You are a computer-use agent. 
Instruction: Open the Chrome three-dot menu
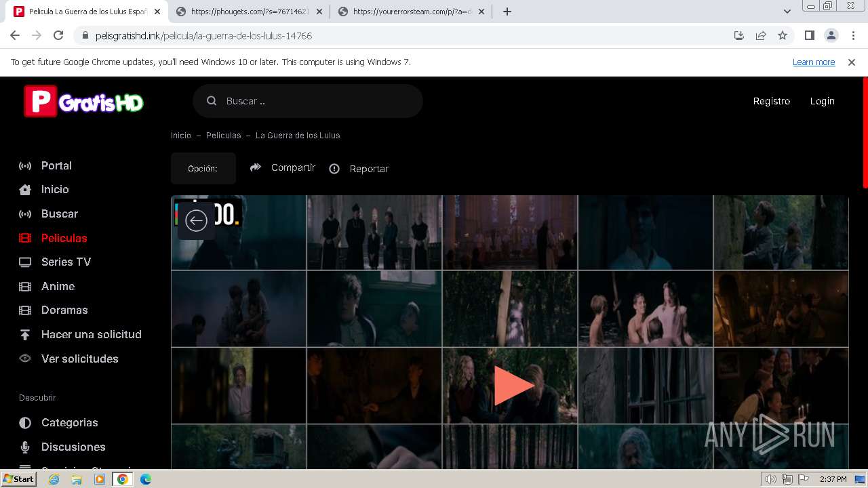coord(852,35)
